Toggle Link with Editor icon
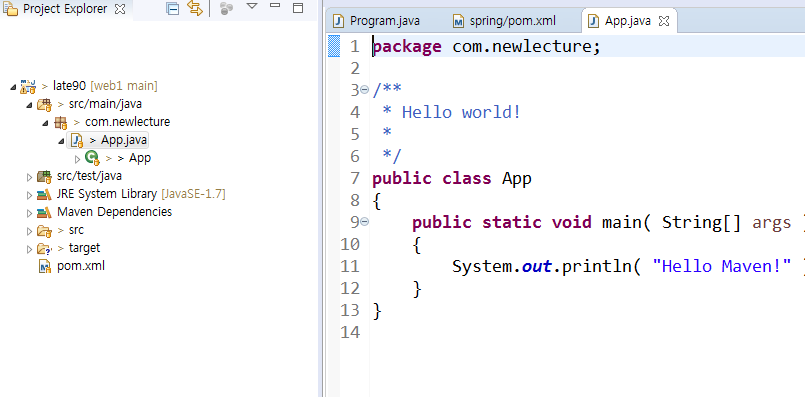This screenshot has width=805, height=397. click(x=195, y=8)
